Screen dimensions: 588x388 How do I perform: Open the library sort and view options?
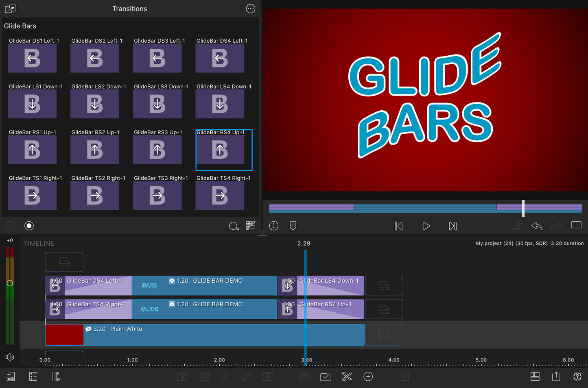[250, 226]
